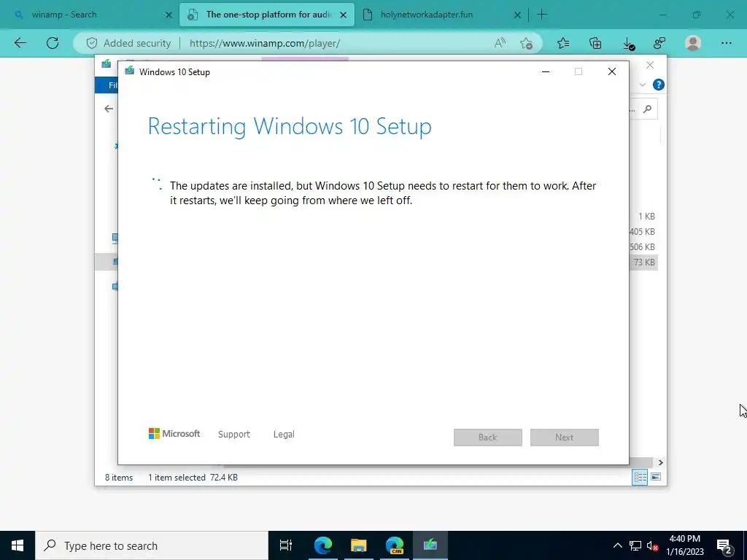Open File Explorer help button
Image resolution: width=747 pixels, height=560 pixels.
tap(659, 85)
